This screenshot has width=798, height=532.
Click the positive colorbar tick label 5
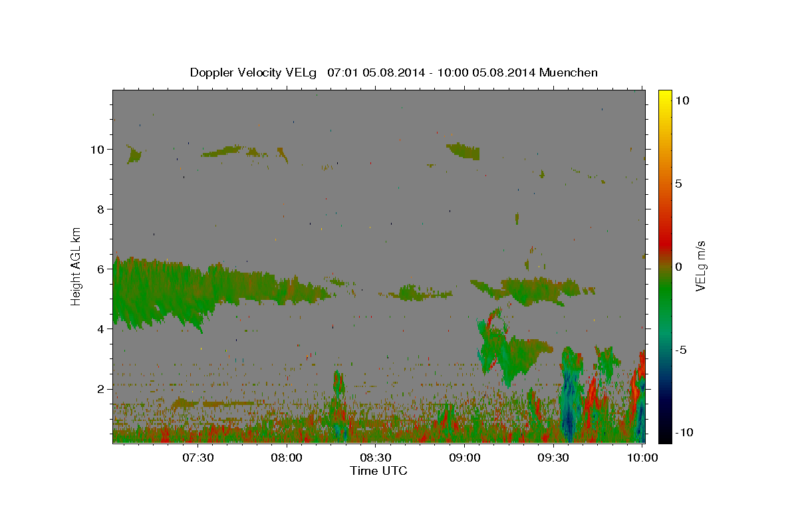pyautogui.click(x=679, y=184)
